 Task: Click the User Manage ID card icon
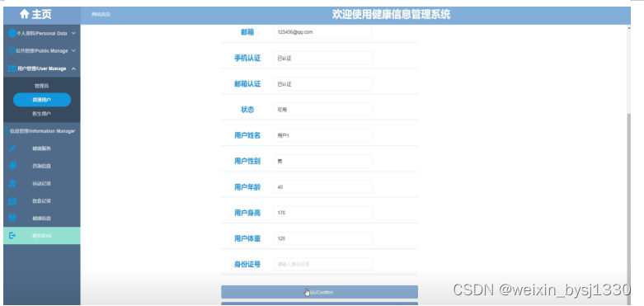click(12, 68)
